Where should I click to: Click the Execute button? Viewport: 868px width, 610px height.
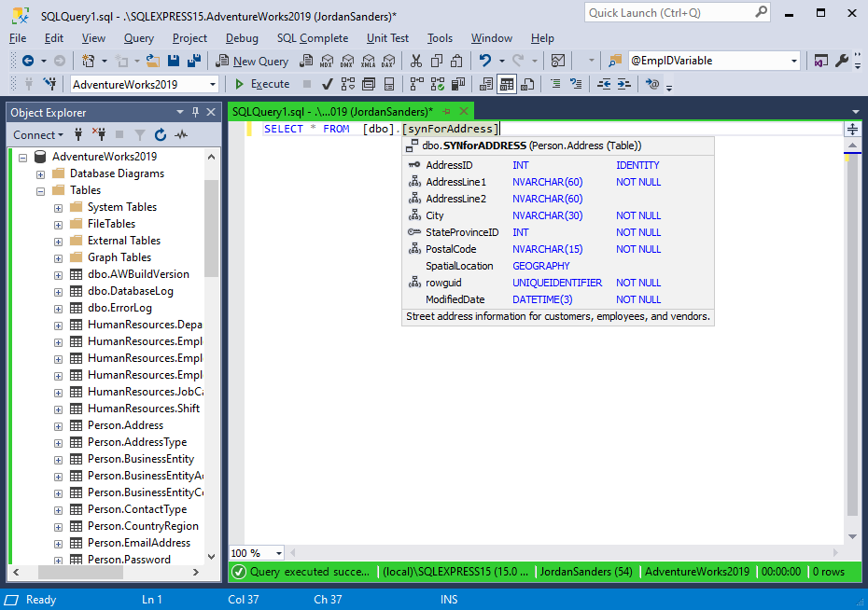click(x=262, y=84)
